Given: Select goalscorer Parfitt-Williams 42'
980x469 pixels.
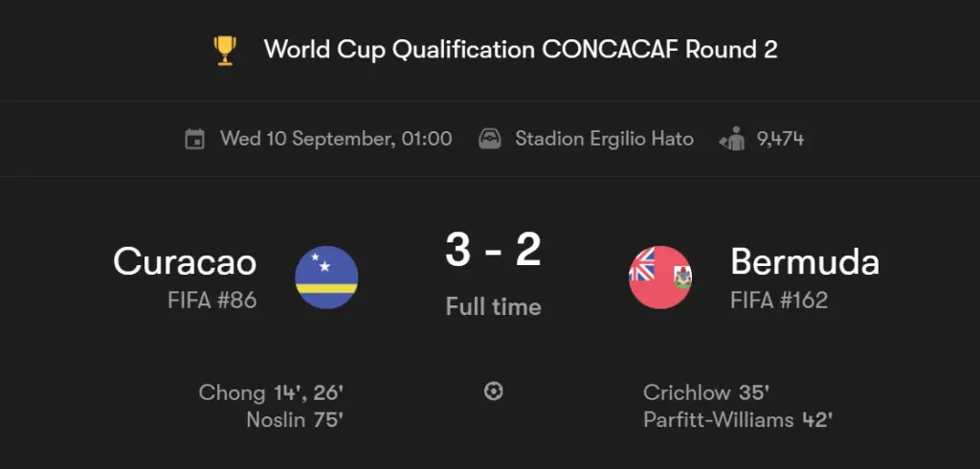Looking at the screenshot, I should (738, 419).
